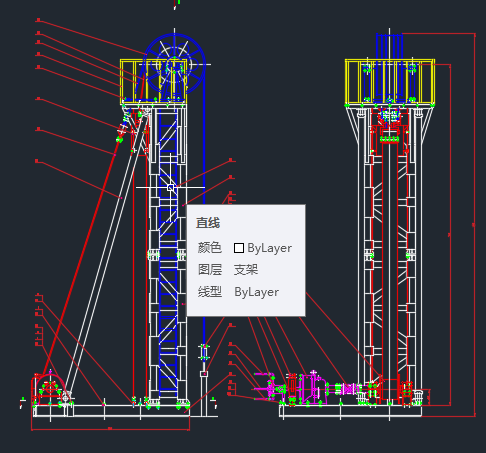Click the 颜色 label in tooltip
The image size is (486, 453).
[210, 248]
